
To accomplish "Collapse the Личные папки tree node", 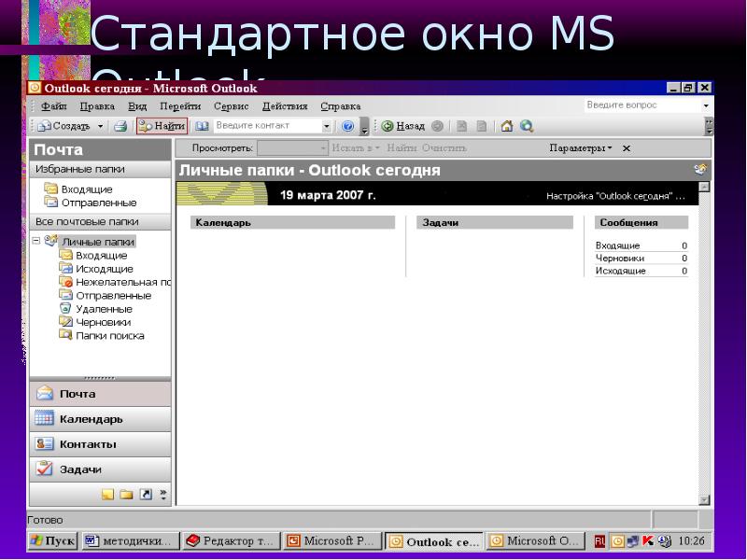I will click(36, 241).
